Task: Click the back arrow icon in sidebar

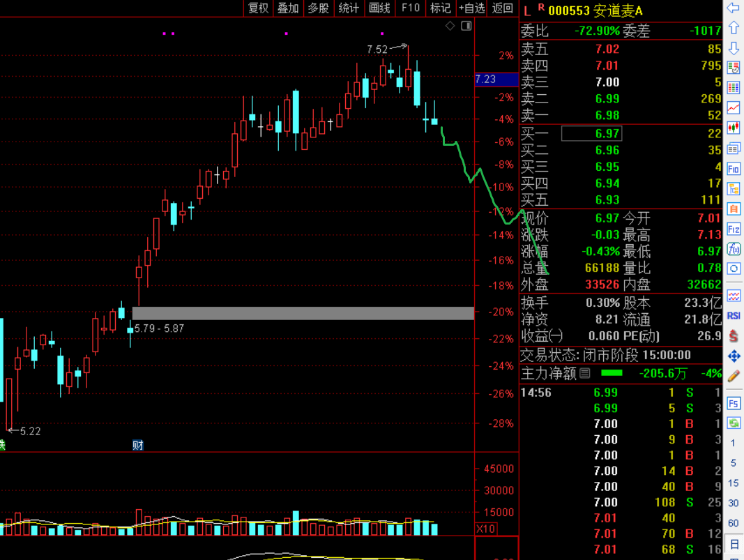Action: [x=734, y=8]
